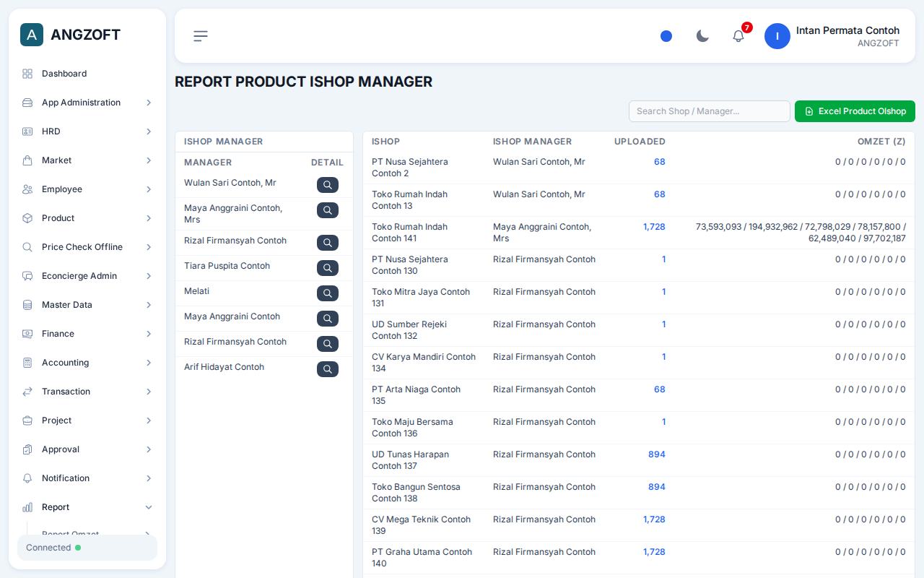924x578 pixels.
Task: Click the Dashboard grid icon
Action: pyautogui.click(x=27, y=74)
